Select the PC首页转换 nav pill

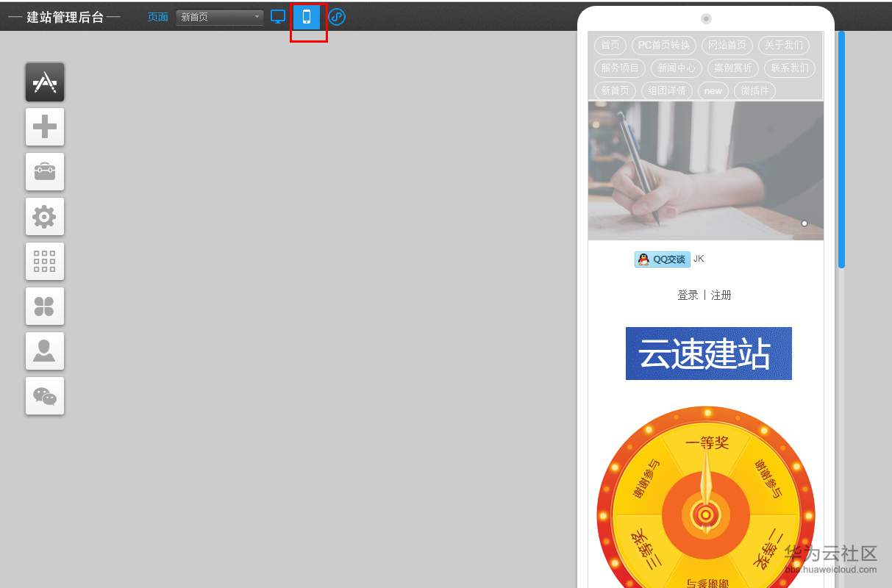[664, 46]
